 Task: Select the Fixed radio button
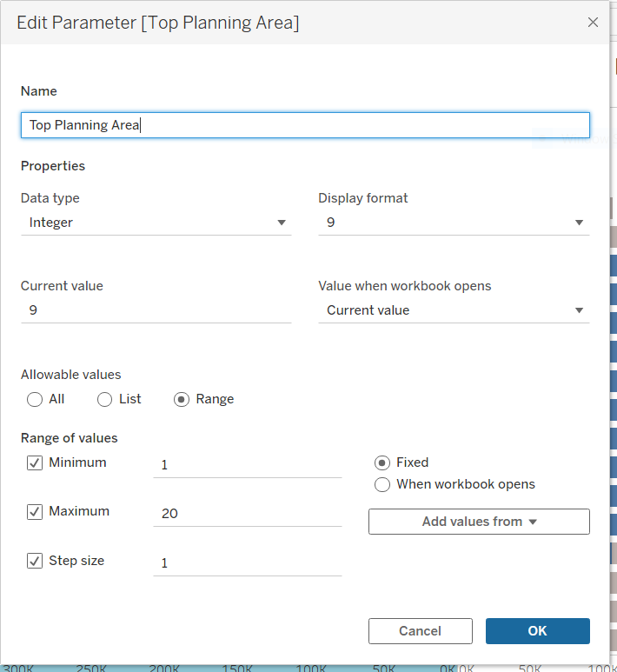[x=382, y=463]
